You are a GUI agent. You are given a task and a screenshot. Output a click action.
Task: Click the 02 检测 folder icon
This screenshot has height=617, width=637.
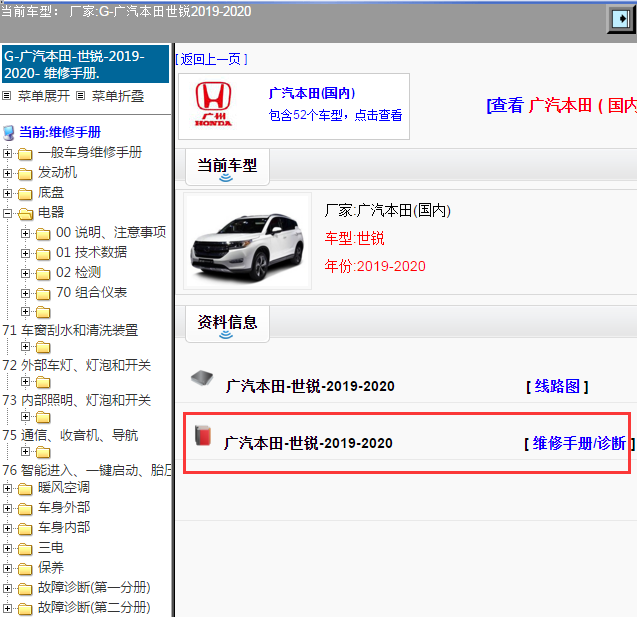pos(43,274)
